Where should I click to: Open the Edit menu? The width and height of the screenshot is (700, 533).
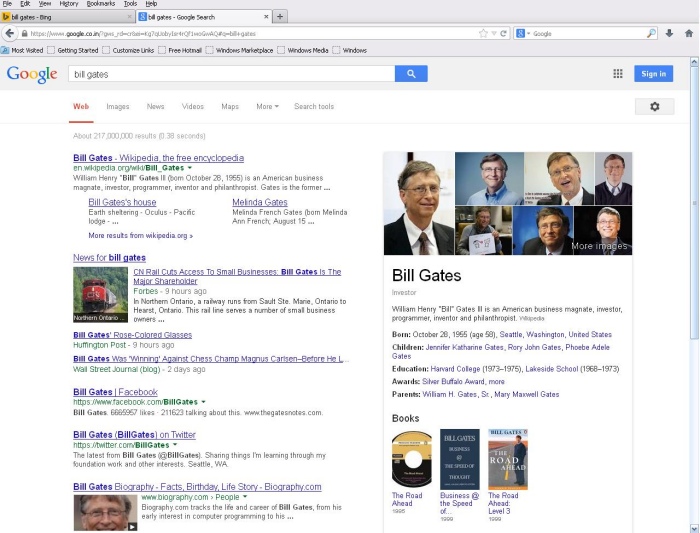click(25, 4)
